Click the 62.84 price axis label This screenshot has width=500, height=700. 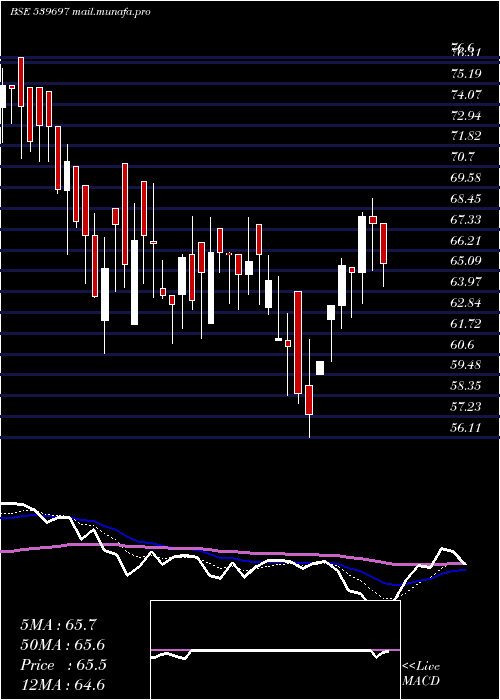(x=467, y=303)
